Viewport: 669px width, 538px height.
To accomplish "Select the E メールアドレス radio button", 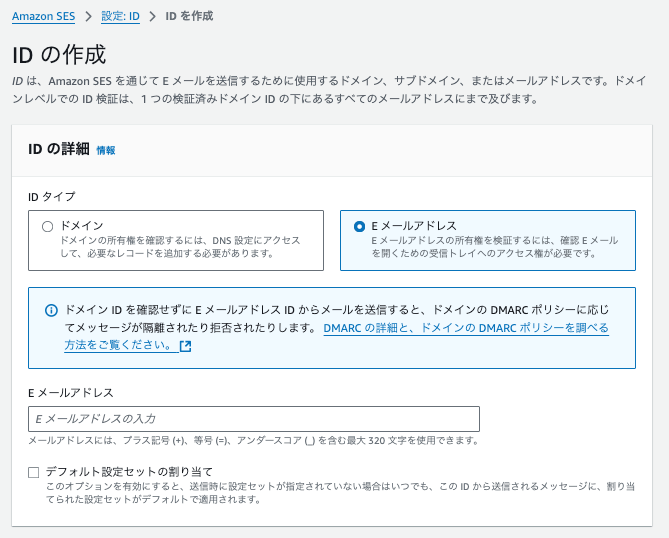I will [359, 227].
